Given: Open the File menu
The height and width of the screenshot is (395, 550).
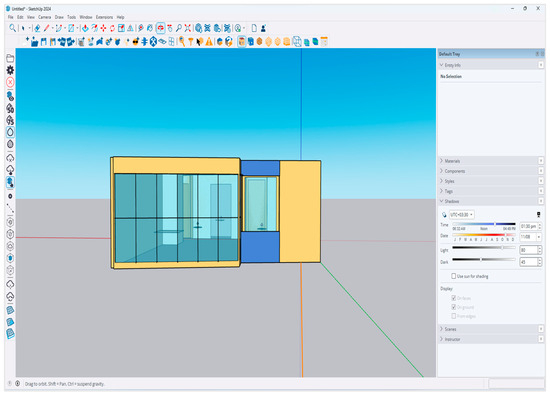Looking at the screenshot, I should (x=11, y=17).
